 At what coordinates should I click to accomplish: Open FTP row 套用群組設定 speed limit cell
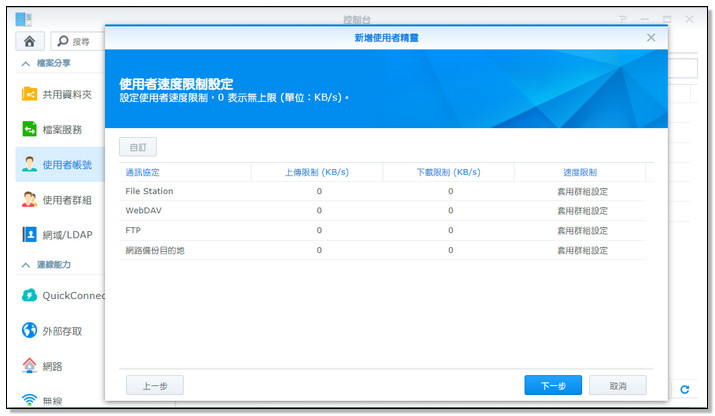pyautogui.click(x=582, y=230)
